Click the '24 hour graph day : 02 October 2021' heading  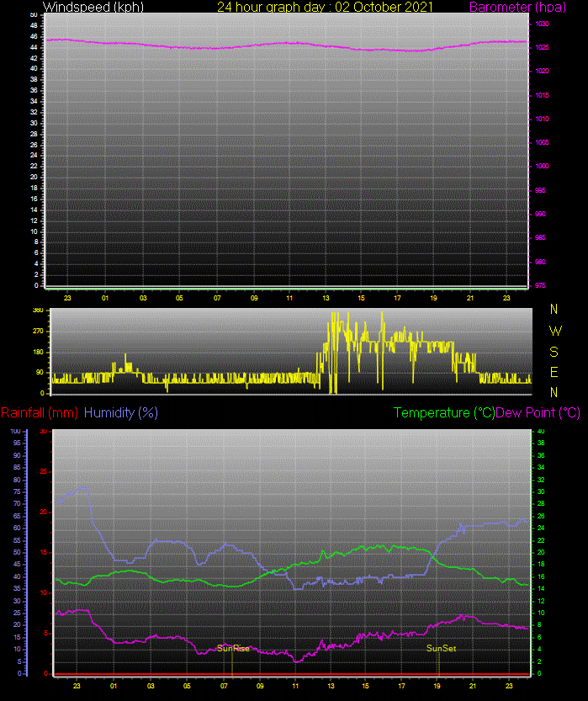(x=325, y=7)
